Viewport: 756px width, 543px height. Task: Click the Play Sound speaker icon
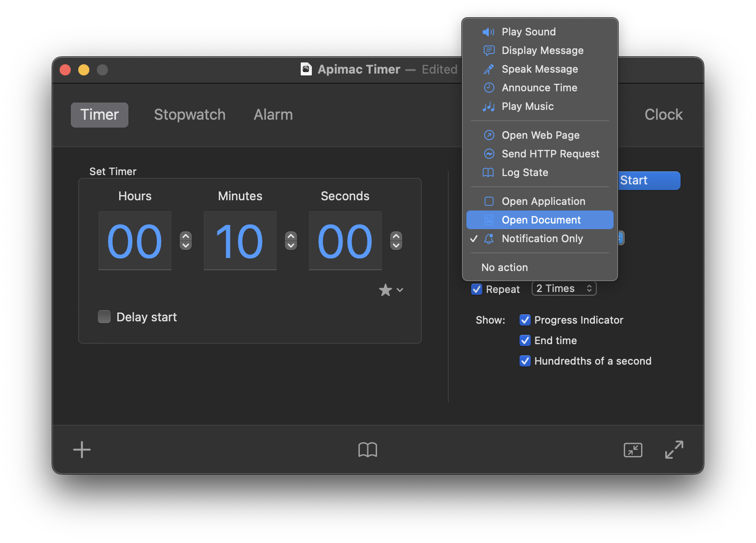[488, 32]
